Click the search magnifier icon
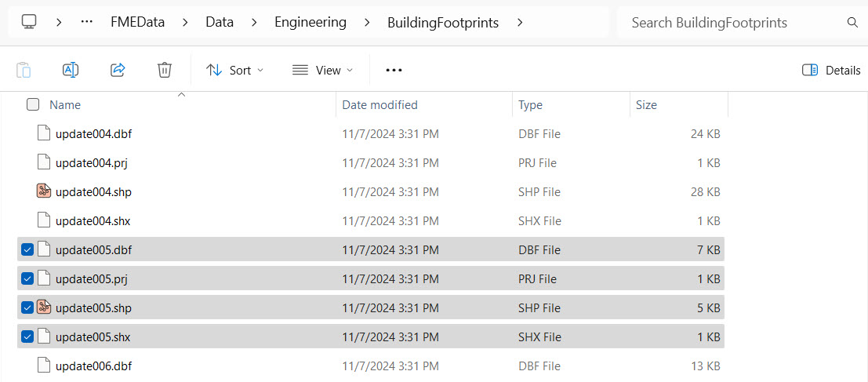Screen dimensions: 868x382 coord(852,23)
